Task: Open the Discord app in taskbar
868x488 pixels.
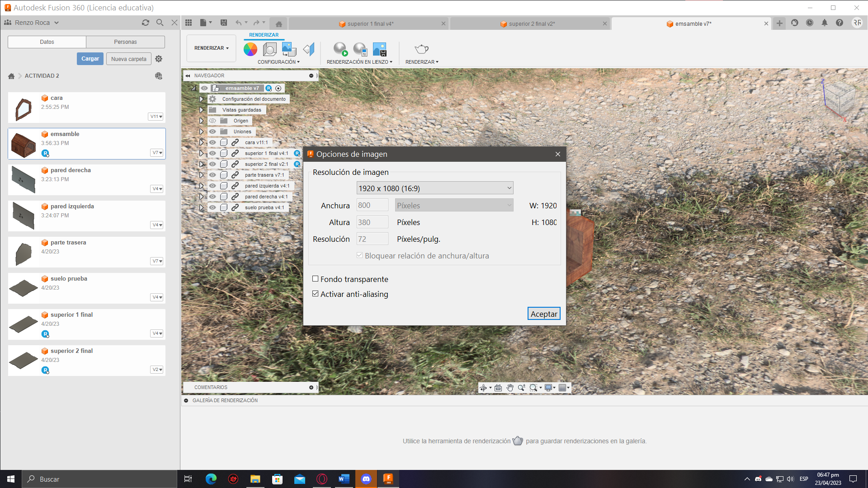Action: click(366, 479)
